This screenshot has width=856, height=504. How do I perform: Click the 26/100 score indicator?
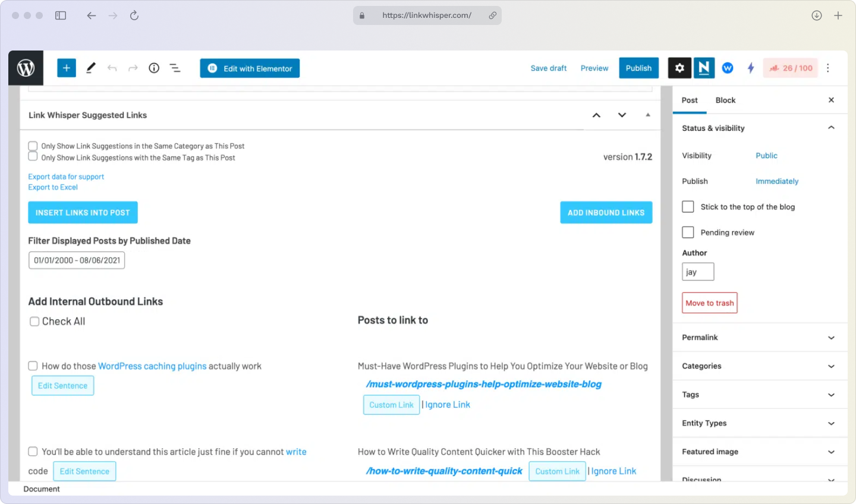coord(791,68)
